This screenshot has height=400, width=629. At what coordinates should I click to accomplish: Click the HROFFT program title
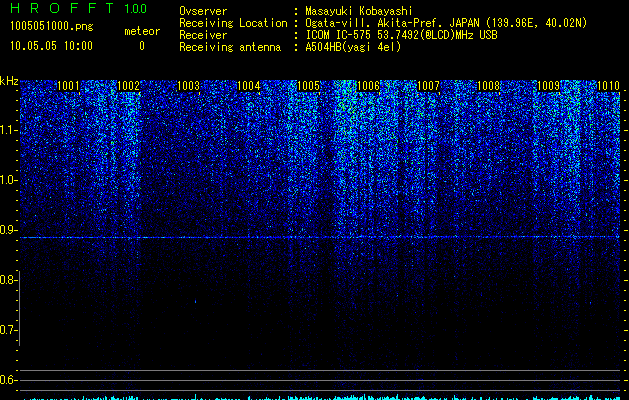click(62, 8)
